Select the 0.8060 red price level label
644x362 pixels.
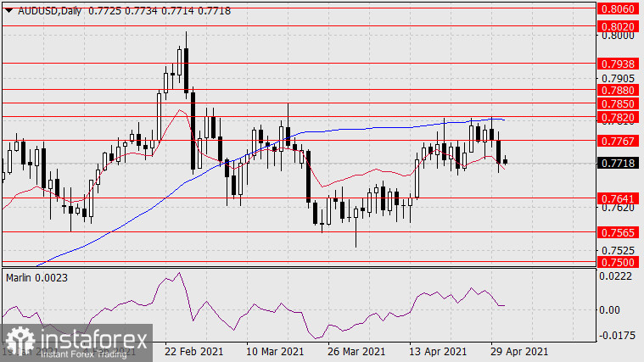click(618, 8)
